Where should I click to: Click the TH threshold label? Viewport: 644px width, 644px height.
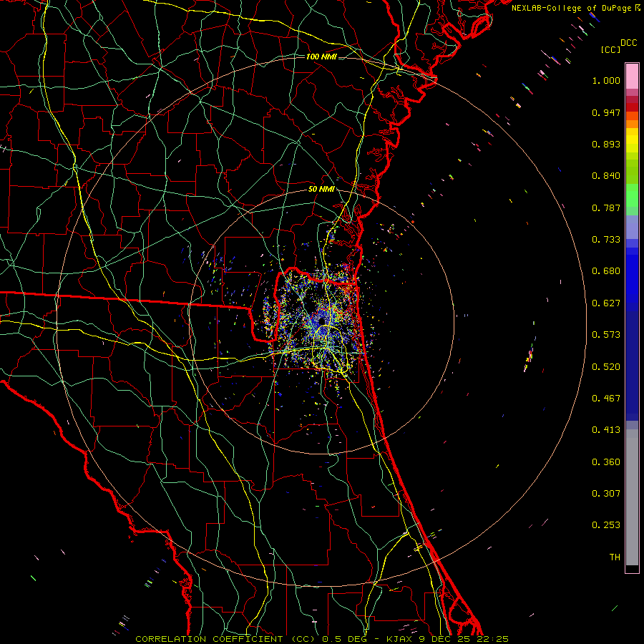615,557
